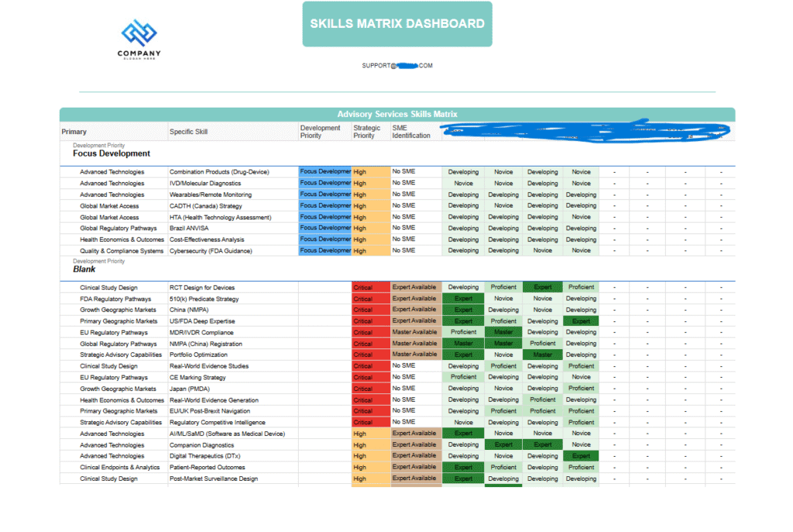
Task: Click Expert Available for Digital Therapeutics row
Action: click(x=414, y=456)
